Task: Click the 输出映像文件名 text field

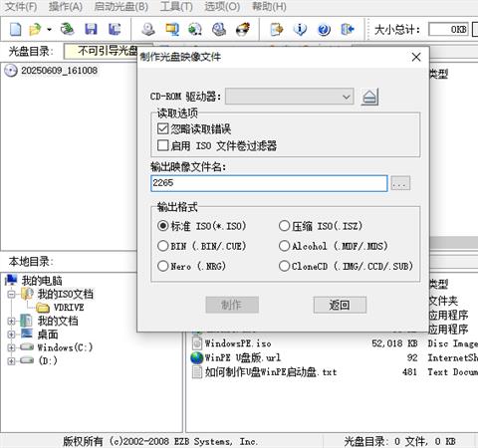Action: click(269, 183)
